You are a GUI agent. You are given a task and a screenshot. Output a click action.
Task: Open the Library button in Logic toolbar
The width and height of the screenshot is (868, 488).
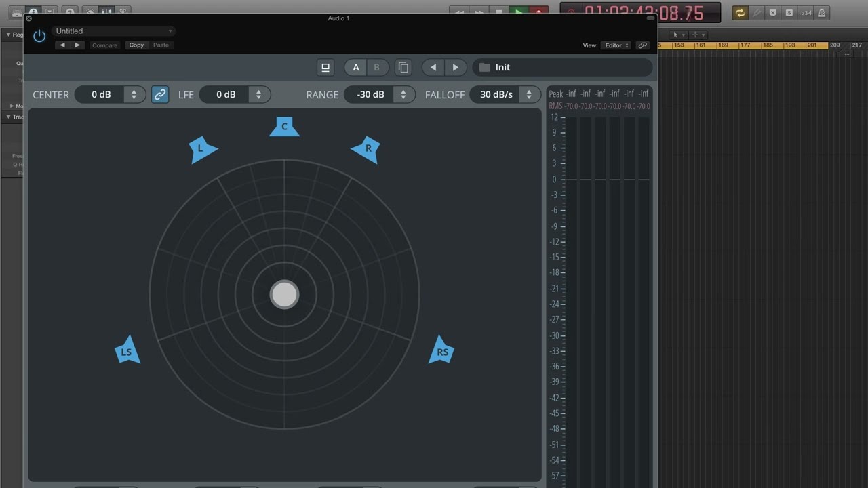(x=16, y=12)
